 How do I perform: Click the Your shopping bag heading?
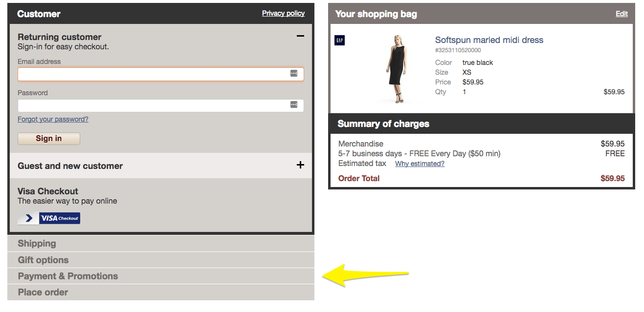click(x=376, y=14)
